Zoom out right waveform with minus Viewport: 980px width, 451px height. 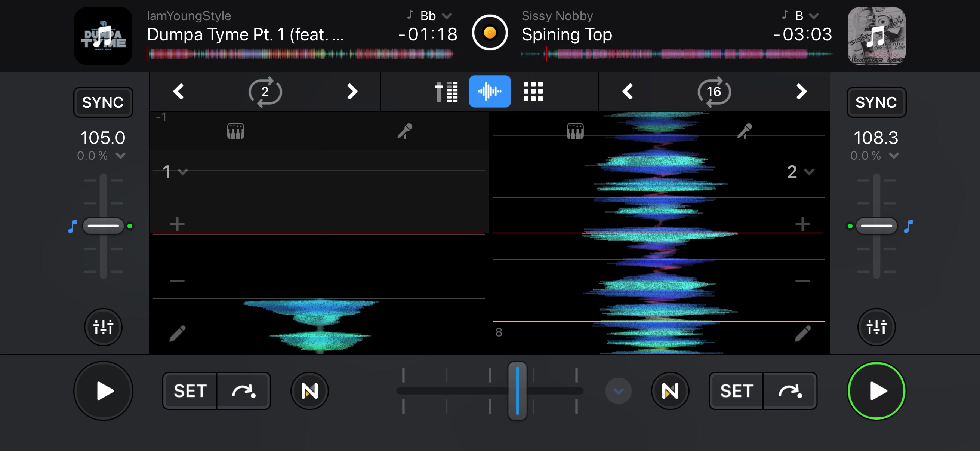tap(802, 281)
